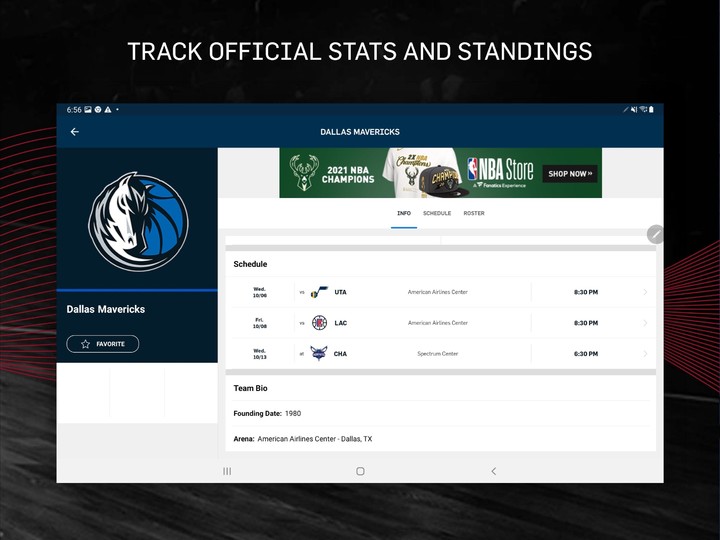Viewport: 720px width, 540px height.
Task: Click the Fri. 10/08 game date
Action: [259, 323]
